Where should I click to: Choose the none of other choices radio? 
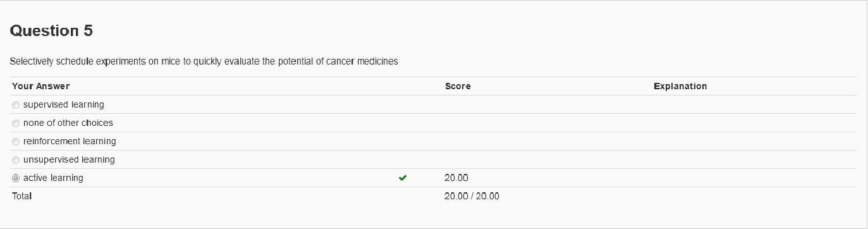tap(16, 123)
